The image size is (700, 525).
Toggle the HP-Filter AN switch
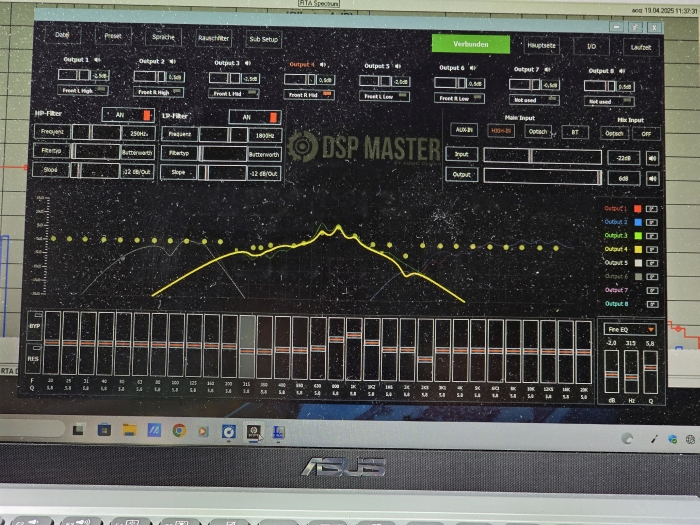click(x=128, y=115)
